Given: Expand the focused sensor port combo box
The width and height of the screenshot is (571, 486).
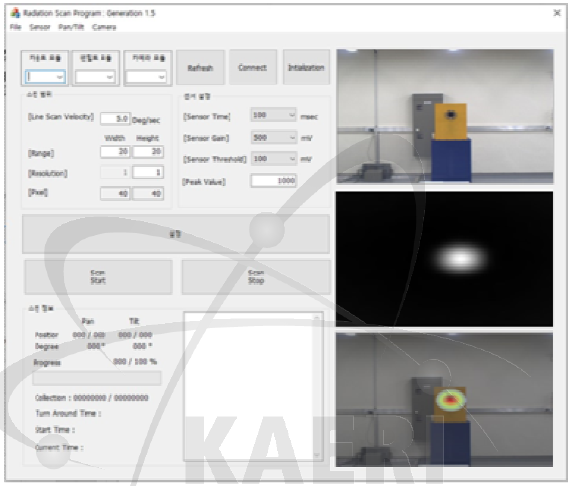Looking at the screenshot, I should pos(60,77).
